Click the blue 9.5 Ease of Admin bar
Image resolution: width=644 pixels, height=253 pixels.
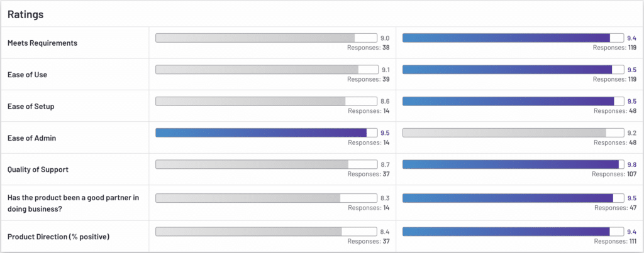point(267,132)
